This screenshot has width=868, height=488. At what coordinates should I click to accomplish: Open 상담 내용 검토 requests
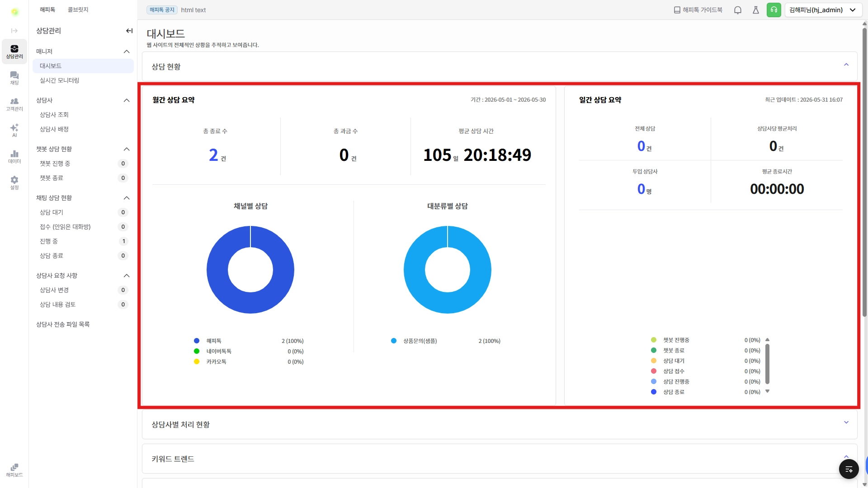coord(83,305)
